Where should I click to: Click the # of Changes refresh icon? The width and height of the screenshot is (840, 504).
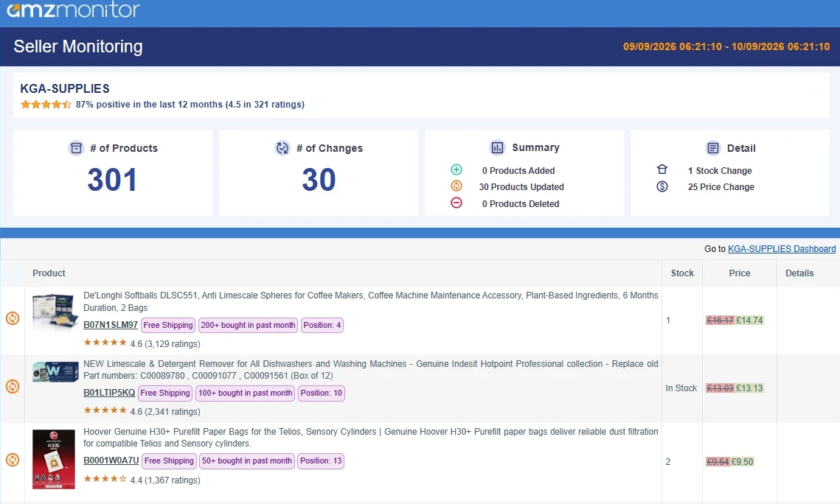click(x=282, y=147)
